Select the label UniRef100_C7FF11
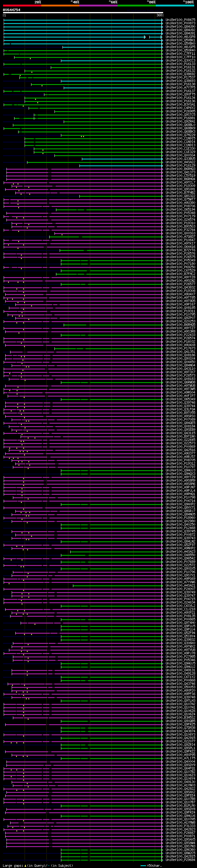This screenshot has height=868, width=197. tap(180, 54)
